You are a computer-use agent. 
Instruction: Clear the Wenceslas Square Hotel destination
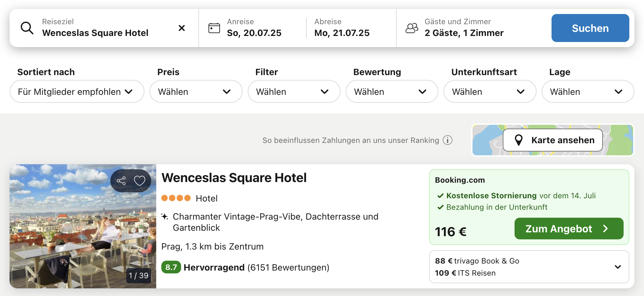coord(182,28)
